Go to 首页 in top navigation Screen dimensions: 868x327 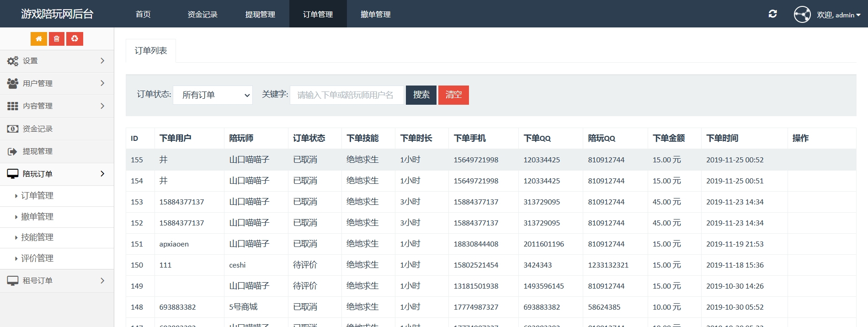tap(143, 14)
